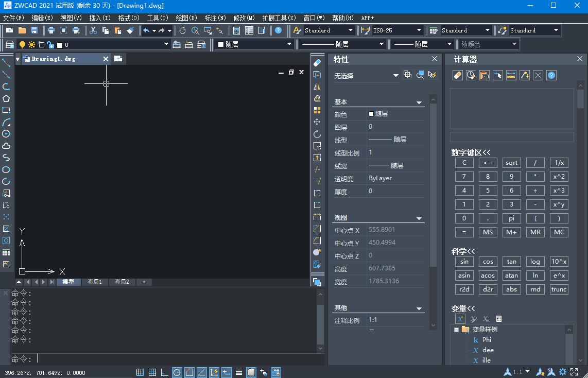The image size is (588, 378).
Task: Click the quick select icon in properties panel
Action: [433, 75]
